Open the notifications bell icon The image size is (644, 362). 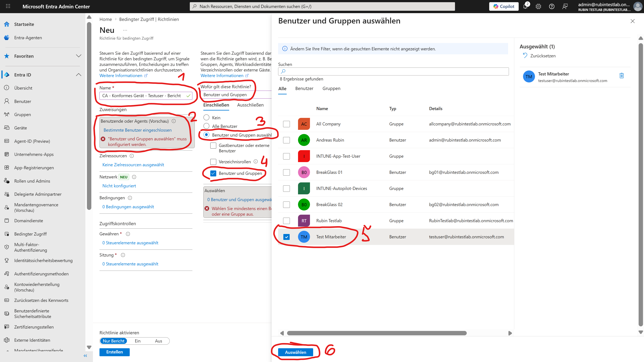(x=525, y=7)
